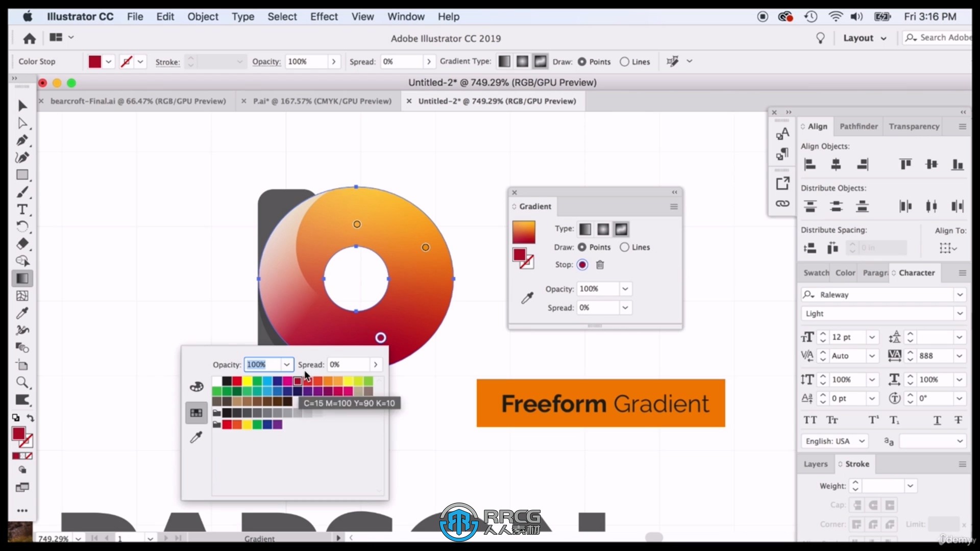Switch to the Pathfinder tab

(859, 126)
